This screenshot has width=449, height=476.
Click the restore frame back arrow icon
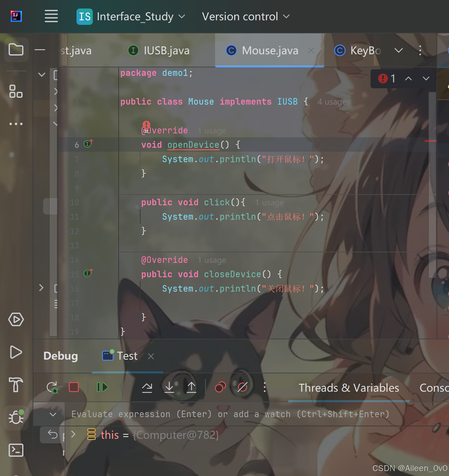click(53, 434)
